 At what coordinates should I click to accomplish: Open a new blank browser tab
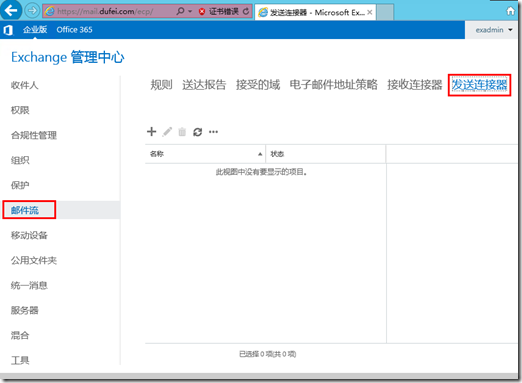tap(385, 12)
